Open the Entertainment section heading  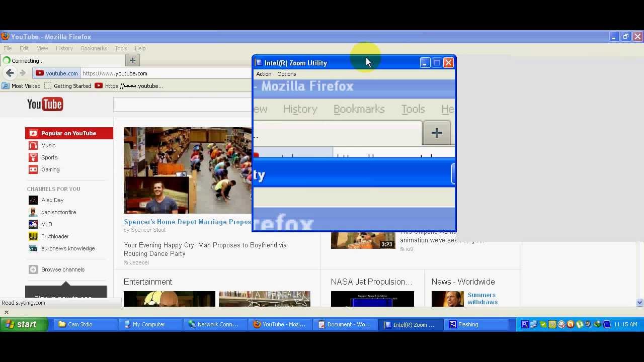[148, 282]
